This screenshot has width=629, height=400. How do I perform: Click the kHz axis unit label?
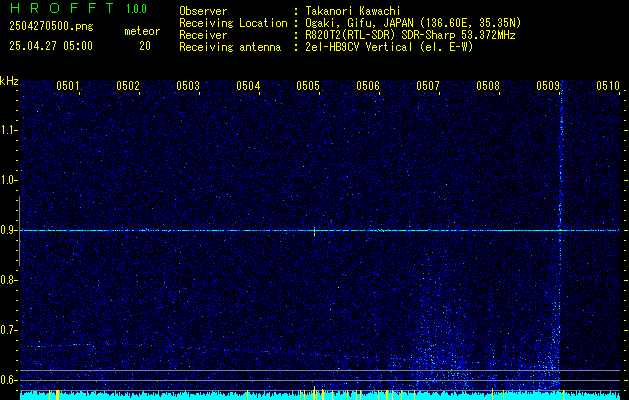point(9,81)
